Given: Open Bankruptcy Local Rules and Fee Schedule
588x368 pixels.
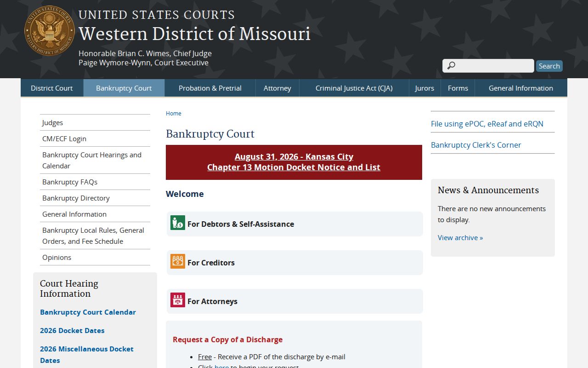Looking at the screenshot, I should [x=95, y=236].
